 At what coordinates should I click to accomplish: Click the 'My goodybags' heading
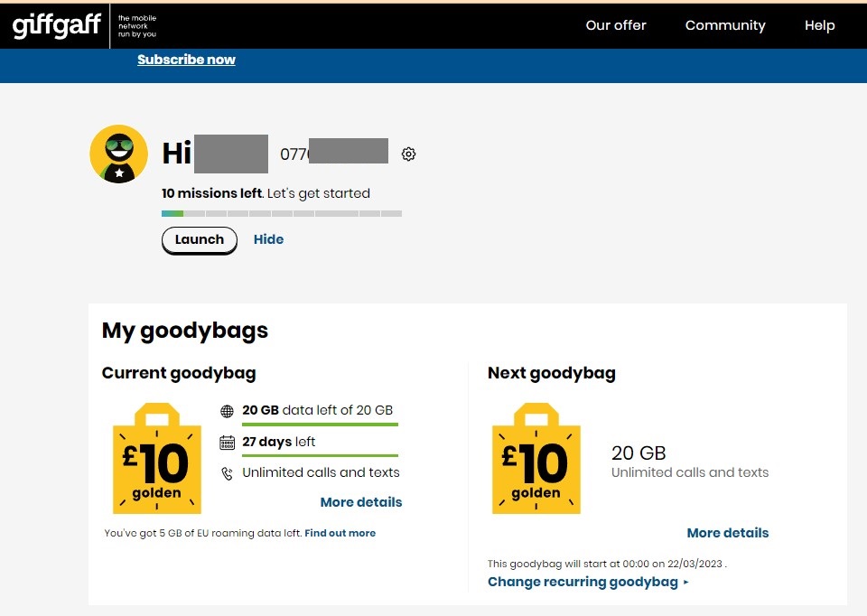pos(184,331)
